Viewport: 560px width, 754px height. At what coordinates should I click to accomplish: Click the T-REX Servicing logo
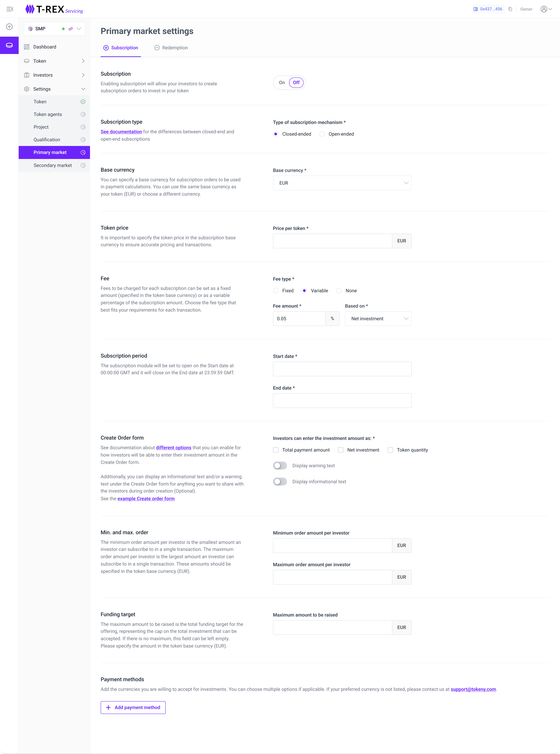point(54,9)
